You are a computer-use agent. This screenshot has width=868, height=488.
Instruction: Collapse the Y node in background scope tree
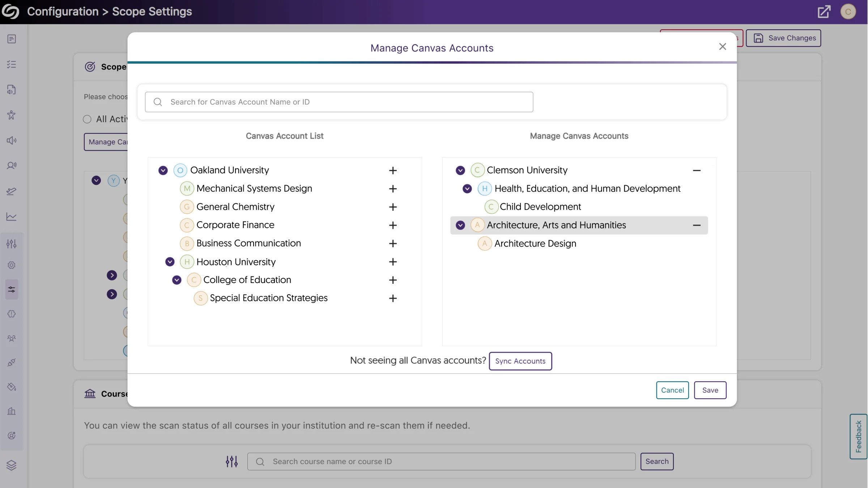pos(96,180)
